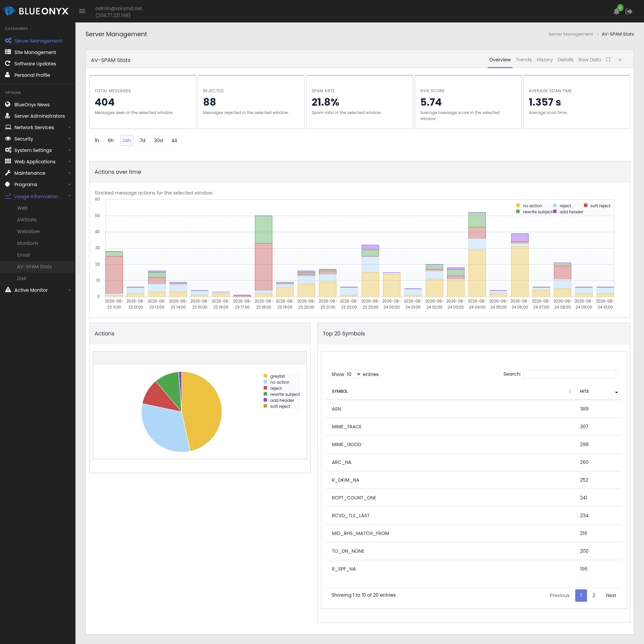644x644 pixels.
Task: Open the Show entries count dropdown
Action: (x=354, y=374)
